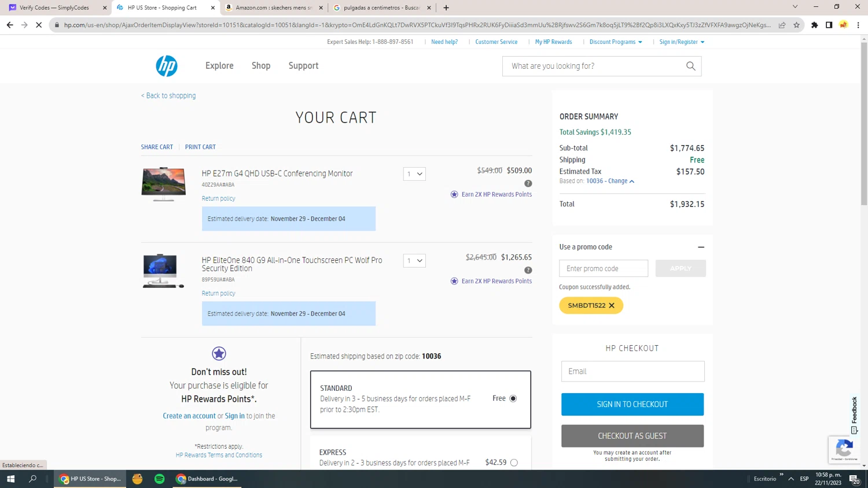
Task: Click the HP E27m monitor thumbnail
Action: pyautogui.click(x=164, y=184)
